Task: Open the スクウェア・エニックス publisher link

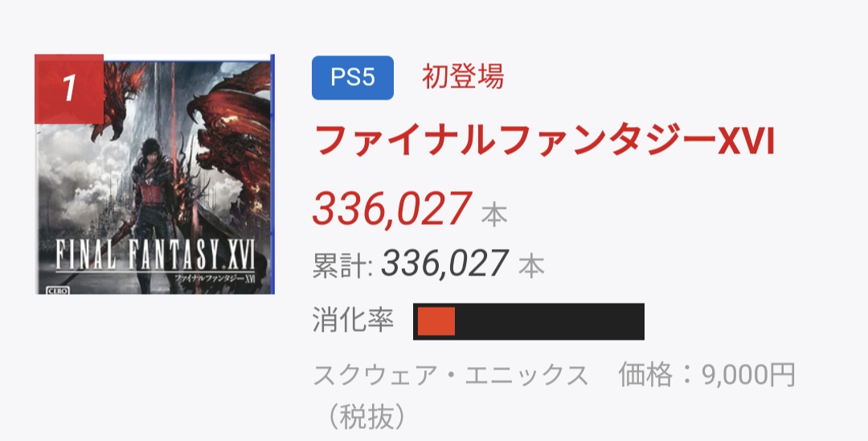Action: point(450,374)
